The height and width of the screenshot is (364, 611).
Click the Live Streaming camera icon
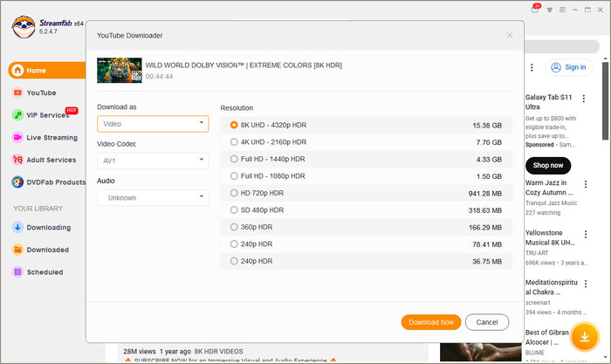click(x=17, y=137)
